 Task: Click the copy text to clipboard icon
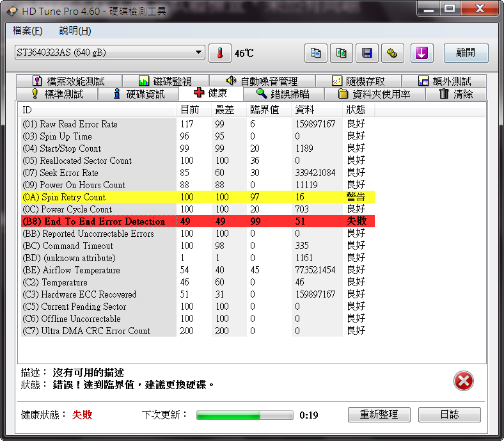[x=316, y=53]
